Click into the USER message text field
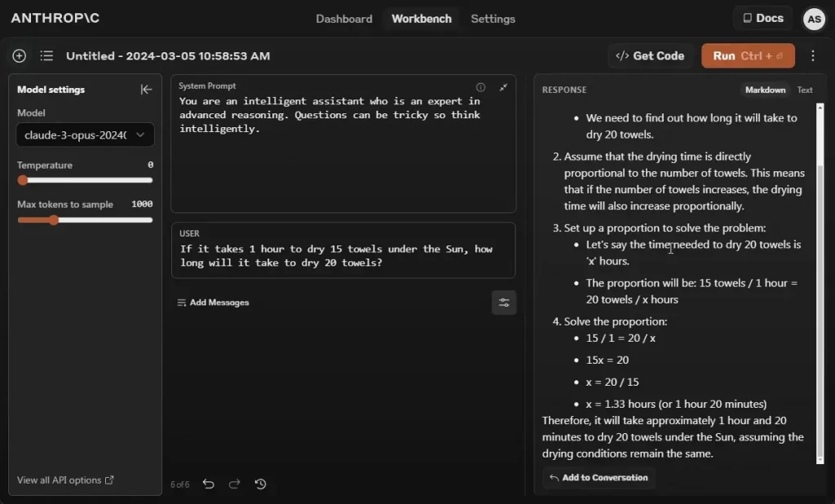Image resolution: width=835 pixels, height=504 pixels. (343, 256)
